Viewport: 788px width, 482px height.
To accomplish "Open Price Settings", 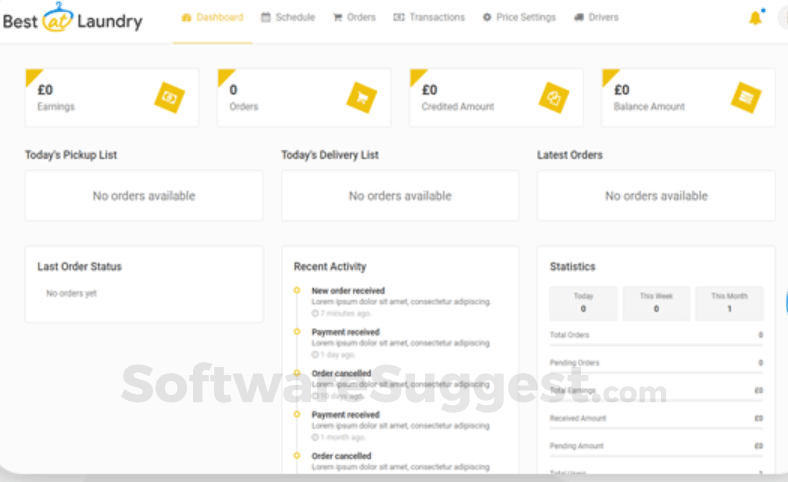I will [519, 18].
